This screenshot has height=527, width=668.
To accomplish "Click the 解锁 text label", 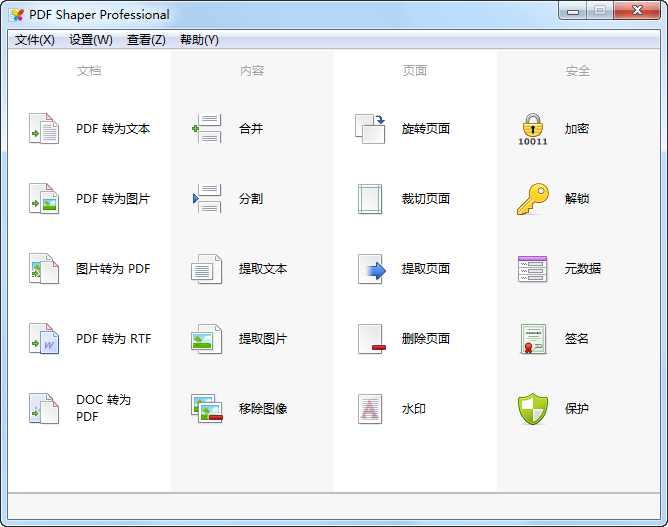I will [x=577, y=199].
